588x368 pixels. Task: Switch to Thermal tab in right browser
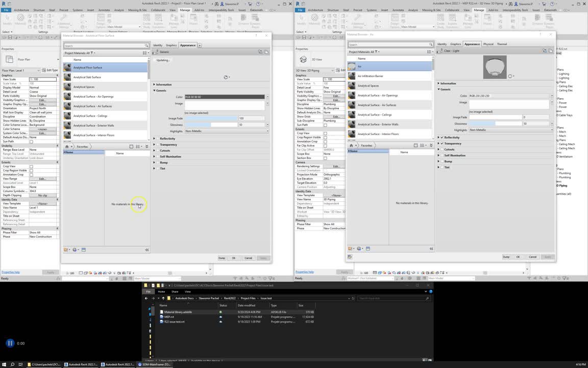pyautogui.click(x=502, y=44)
